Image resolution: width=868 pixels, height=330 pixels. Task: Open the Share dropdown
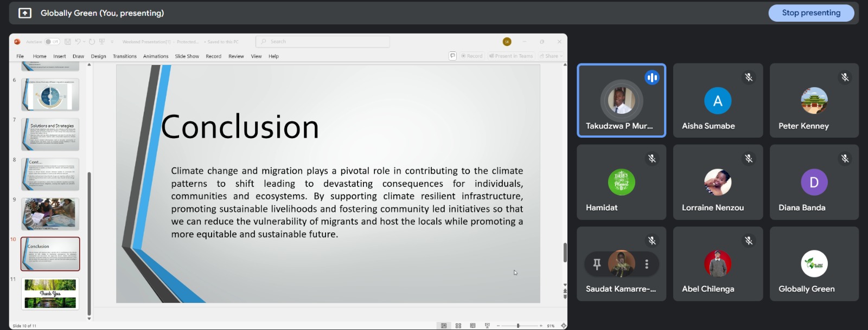[x=551, y=56]
